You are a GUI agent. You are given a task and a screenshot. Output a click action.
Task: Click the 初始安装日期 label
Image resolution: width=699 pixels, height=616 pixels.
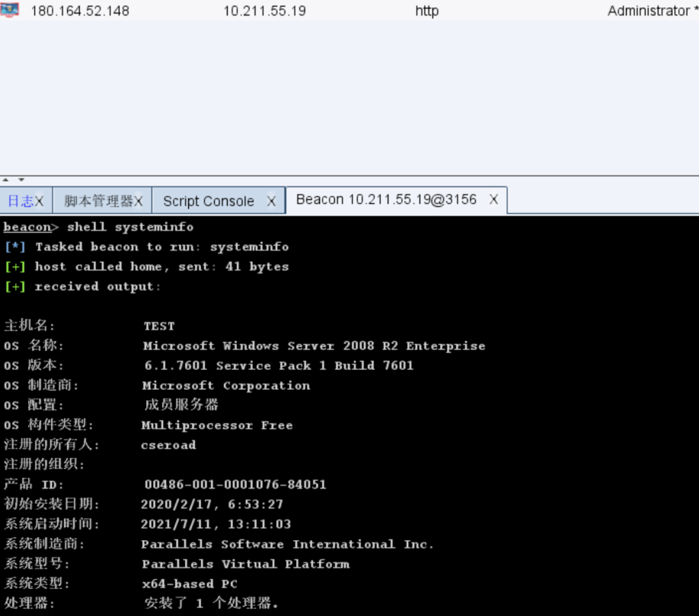click(52, 504)
